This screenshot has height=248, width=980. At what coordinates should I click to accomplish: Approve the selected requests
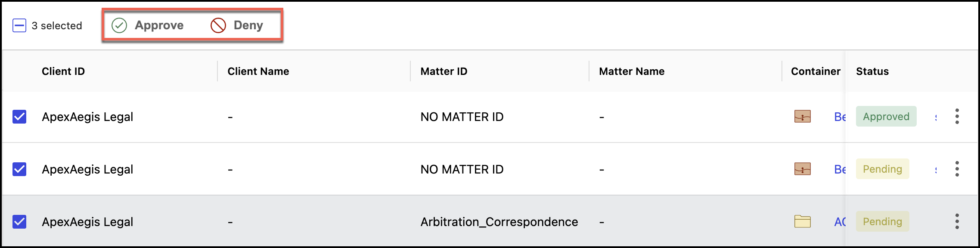tap(159, 25)
